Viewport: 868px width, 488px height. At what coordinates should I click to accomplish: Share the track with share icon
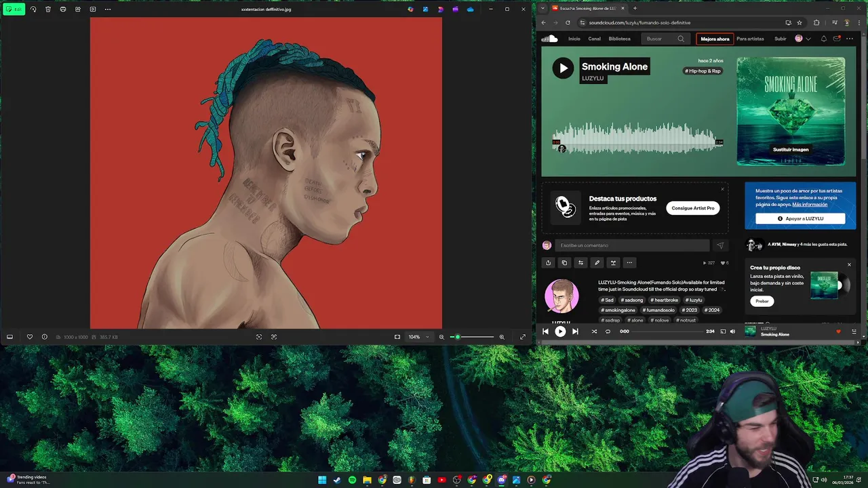[548, 262]
